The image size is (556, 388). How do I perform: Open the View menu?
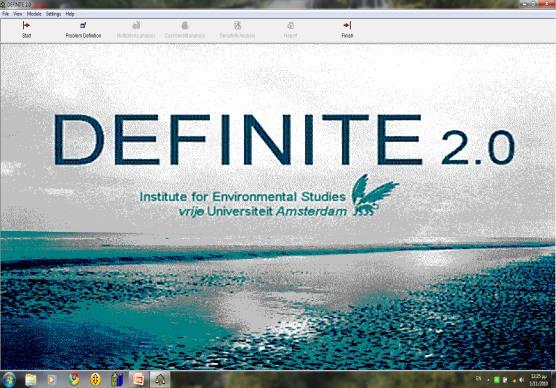click(18, 14)
